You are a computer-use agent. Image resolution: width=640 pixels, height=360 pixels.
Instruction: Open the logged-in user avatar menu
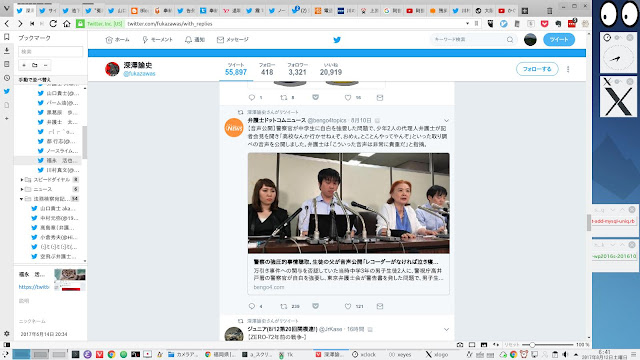pos(530,40)
